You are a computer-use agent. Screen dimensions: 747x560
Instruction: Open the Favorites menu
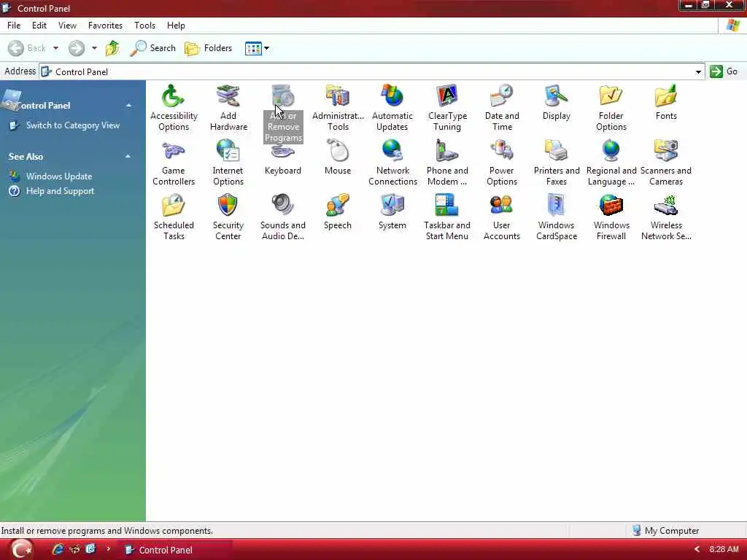click(x=105, y=26)
